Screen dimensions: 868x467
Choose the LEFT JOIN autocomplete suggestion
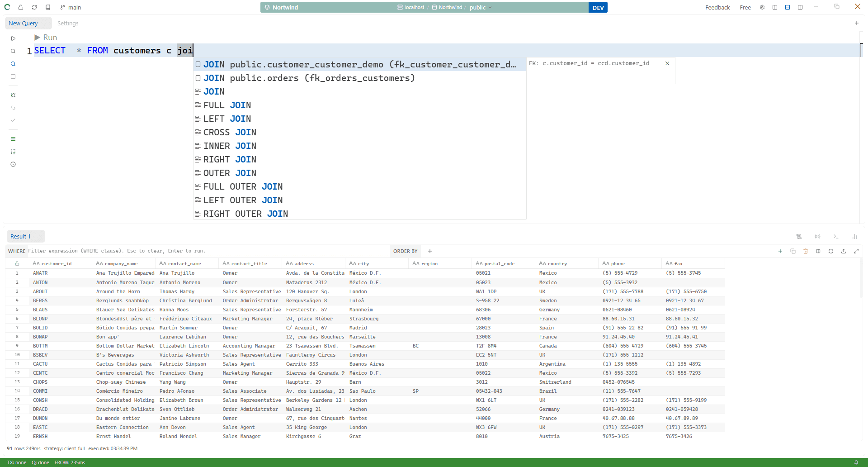[359, 119]
